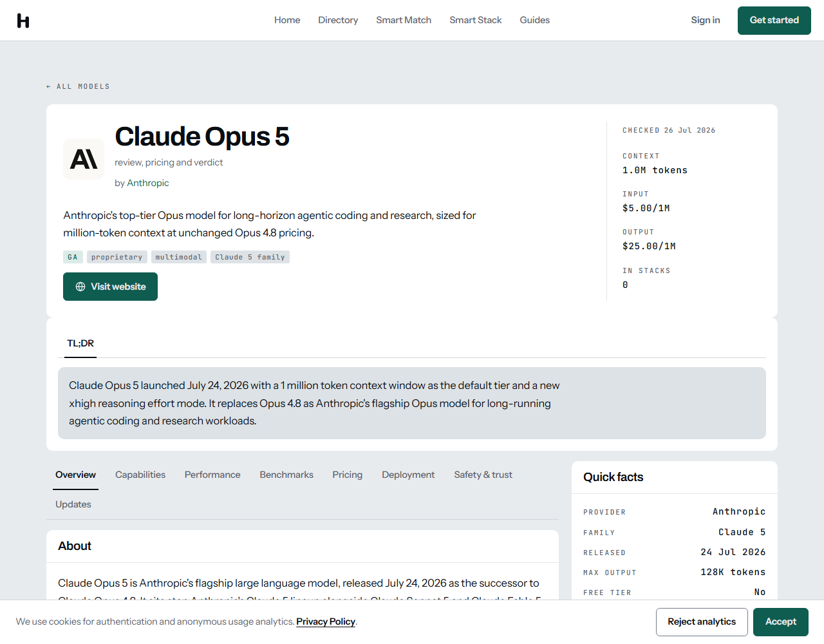Switch to the Updates tab
This screenshot has height=644, width=824.
click(73, 504)
